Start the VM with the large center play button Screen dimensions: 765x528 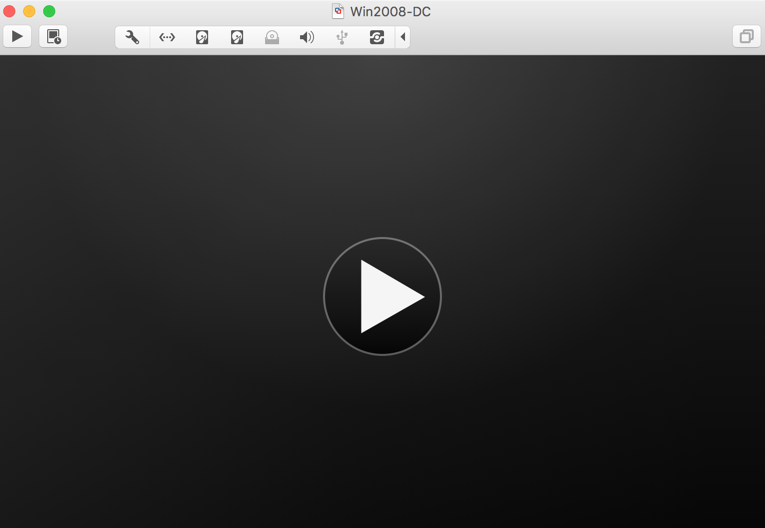[x=382, y=296]
